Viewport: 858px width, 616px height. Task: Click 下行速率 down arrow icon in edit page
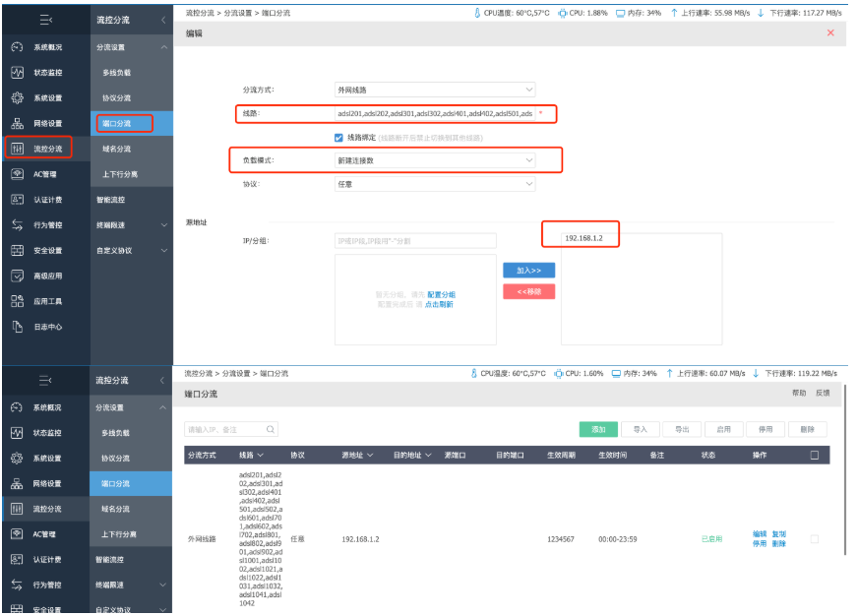[761, 13]
